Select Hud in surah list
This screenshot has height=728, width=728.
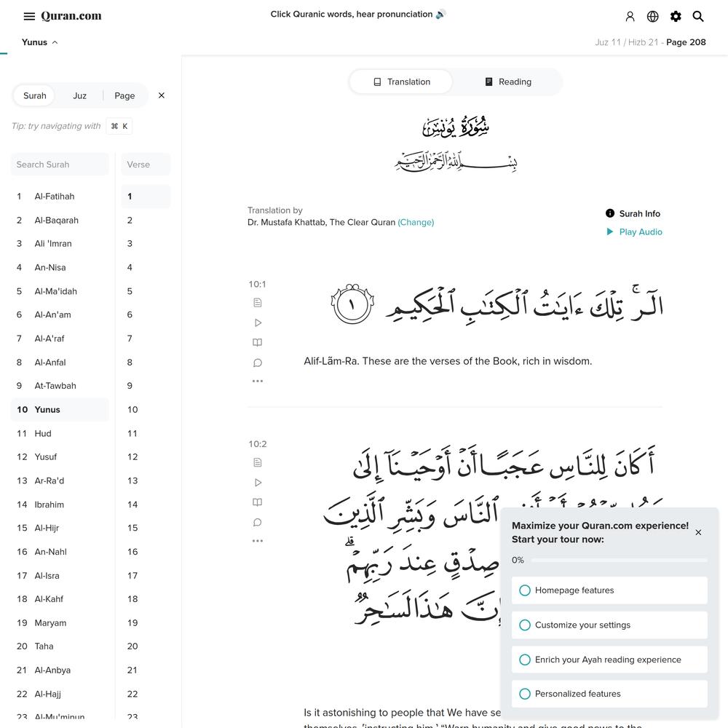pos(60,433)
